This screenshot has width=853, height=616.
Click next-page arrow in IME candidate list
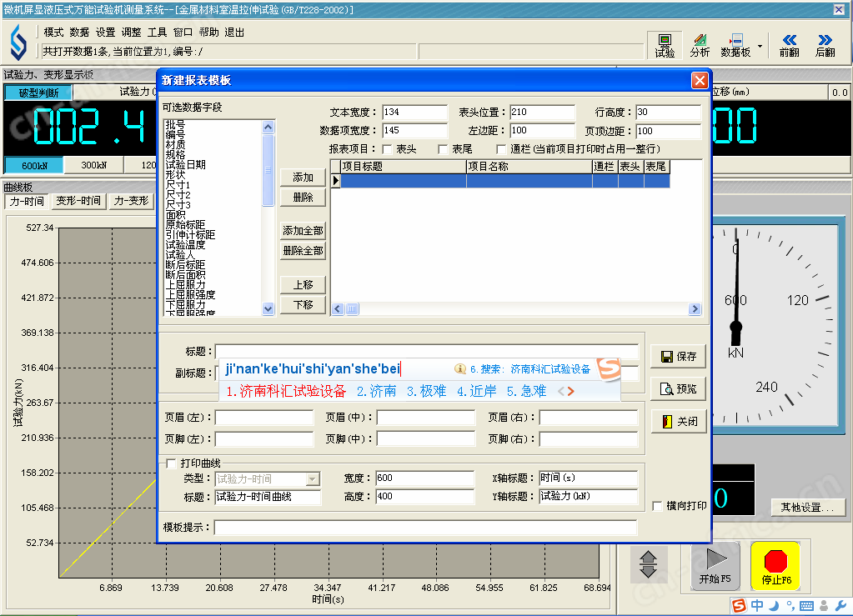[x=570, y=391]
